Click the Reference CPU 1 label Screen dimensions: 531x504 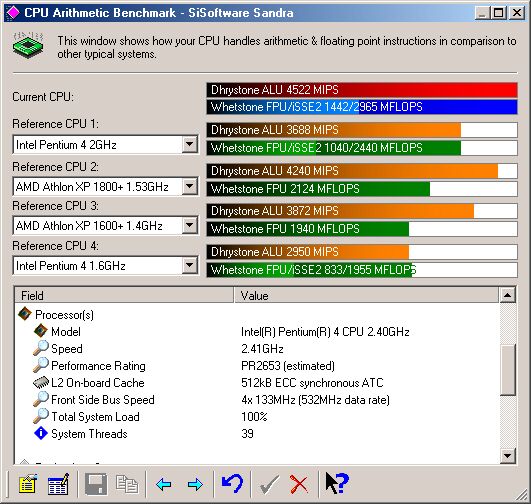(56, 124)
